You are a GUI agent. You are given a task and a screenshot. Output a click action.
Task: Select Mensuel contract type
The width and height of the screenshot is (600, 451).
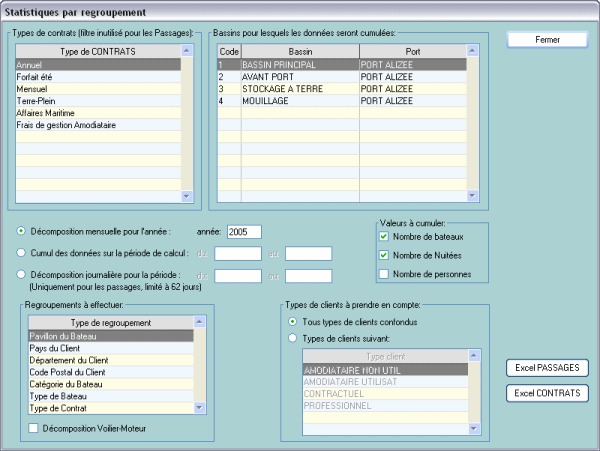pyautogui.click(x=98, y=89)
